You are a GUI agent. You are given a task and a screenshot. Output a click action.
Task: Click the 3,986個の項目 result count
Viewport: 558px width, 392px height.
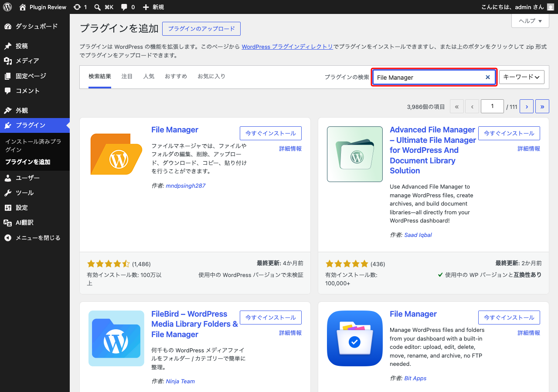(426, 107)
